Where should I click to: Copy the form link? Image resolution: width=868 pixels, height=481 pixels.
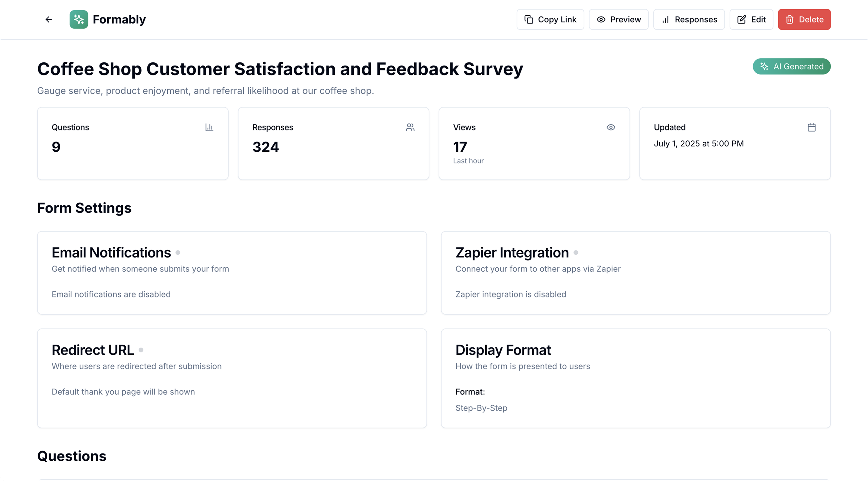tap(550, 19)
